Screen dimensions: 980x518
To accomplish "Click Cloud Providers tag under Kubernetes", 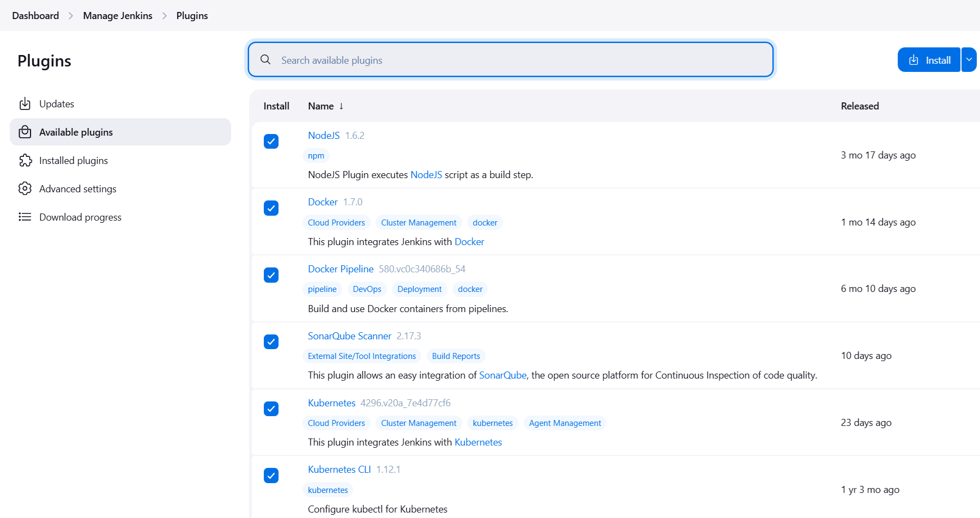I will click(336, 423).
